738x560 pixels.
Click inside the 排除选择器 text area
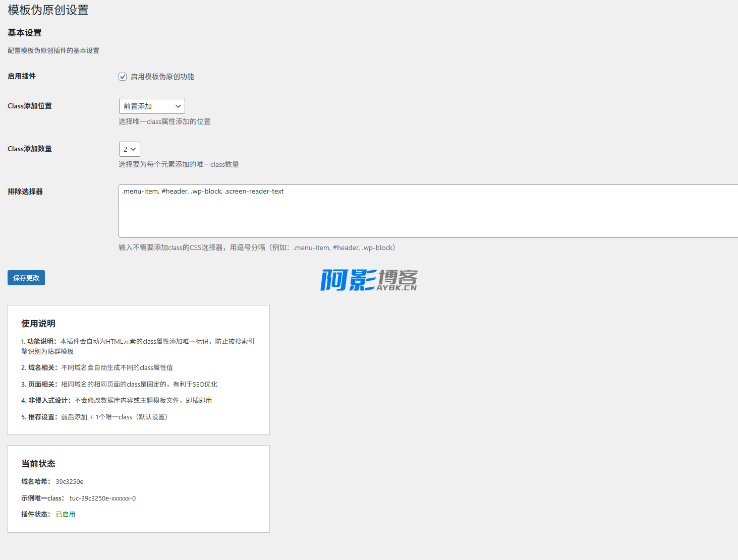(x=428, y=211)
